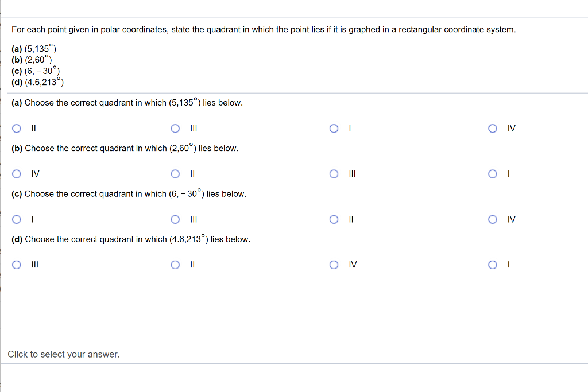Pick quadrant I for part (d)
588x392 pixels.
coord(493,265)
